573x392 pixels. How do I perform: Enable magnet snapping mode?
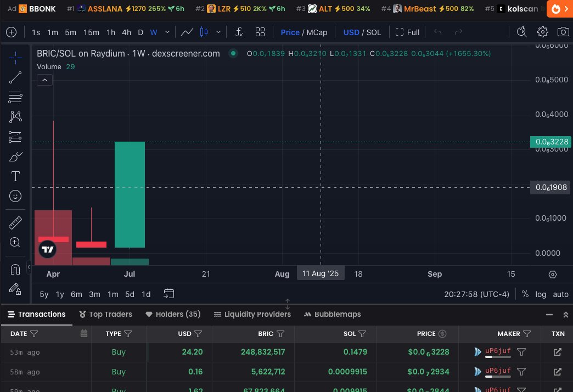coord(15,267)
